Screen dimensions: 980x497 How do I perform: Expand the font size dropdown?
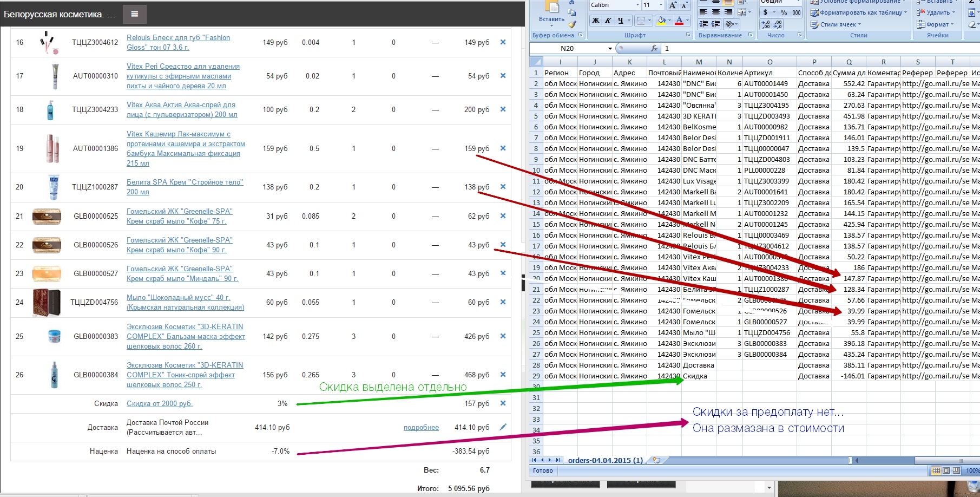click(x=661, y=5)
